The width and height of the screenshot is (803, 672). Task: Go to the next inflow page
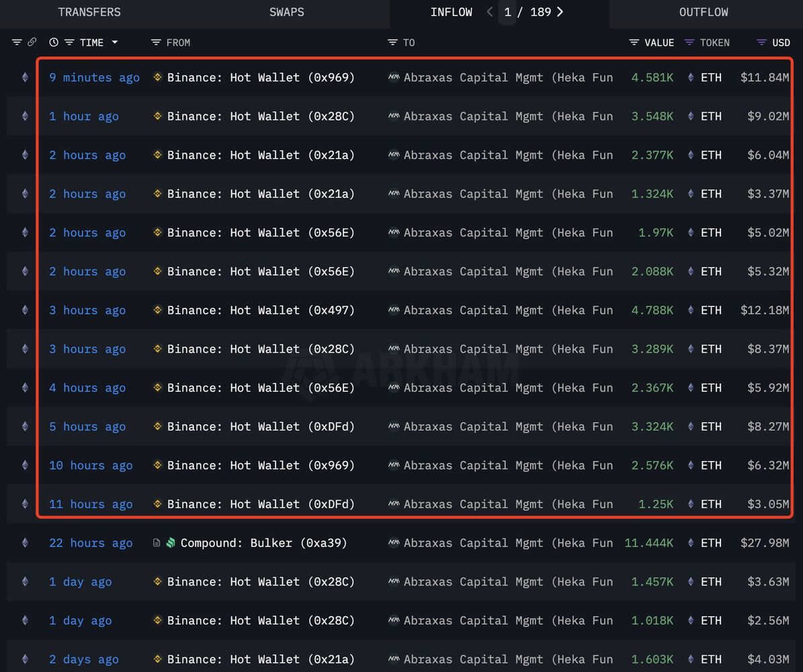(x=560, y=12)
